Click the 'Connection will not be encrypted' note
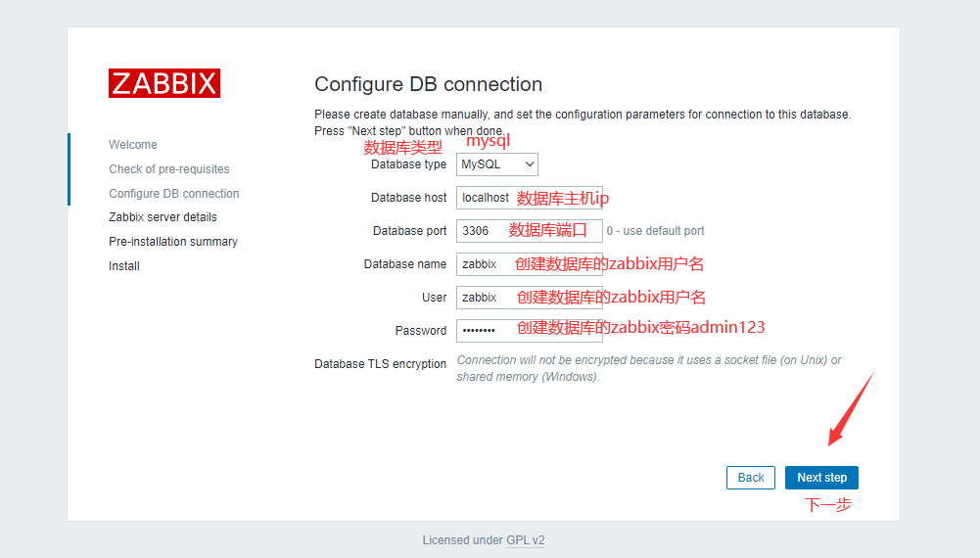 click(649, 368)
